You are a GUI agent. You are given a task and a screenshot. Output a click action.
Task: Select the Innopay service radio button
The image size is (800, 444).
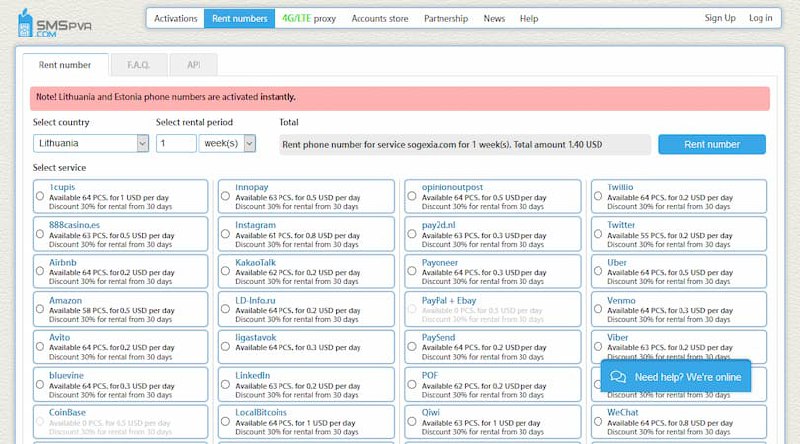(225, 196)
